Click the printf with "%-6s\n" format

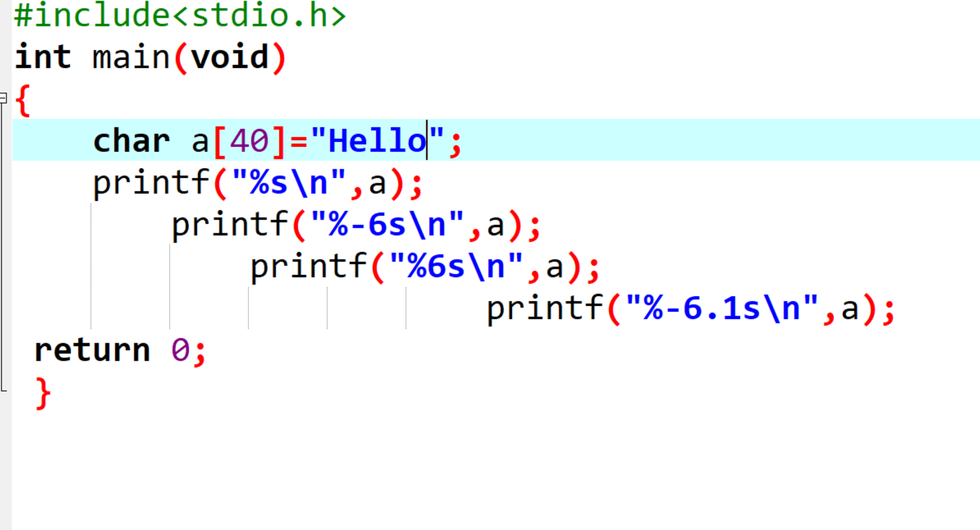pyautogui.click(x=356, y=225)
